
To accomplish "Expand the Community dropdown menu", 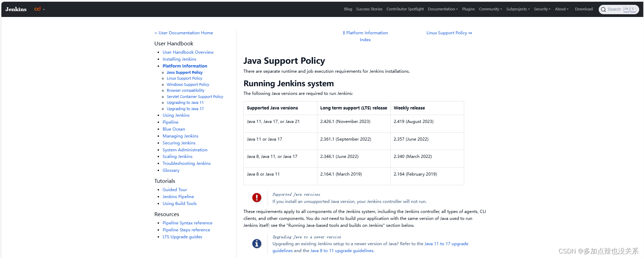I will click(490, 9).
